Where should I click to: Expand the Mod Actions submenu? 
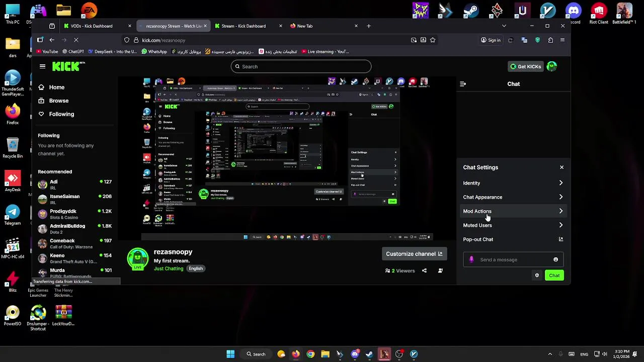point(513,211)
